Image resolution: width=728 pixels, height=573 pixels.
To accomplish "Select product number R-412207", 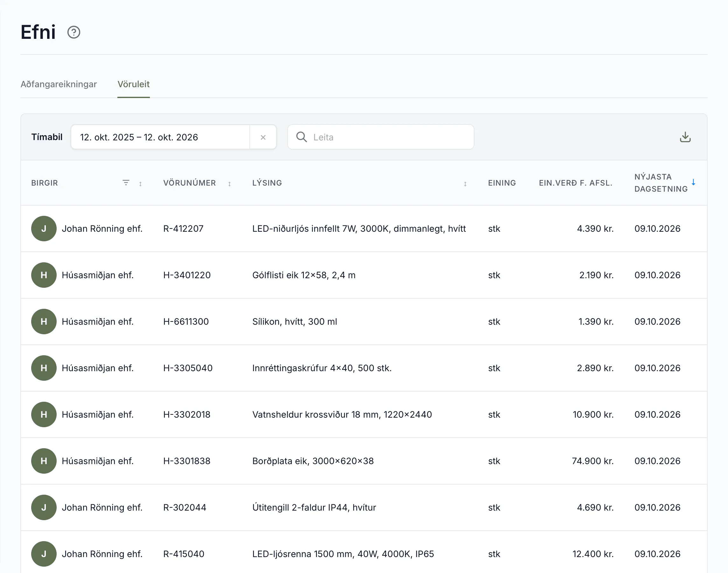I will coord(183,229).
